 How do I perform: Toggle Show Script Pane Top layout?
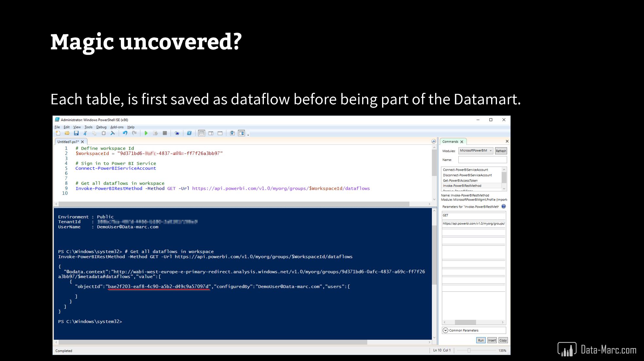click(201, 133)
